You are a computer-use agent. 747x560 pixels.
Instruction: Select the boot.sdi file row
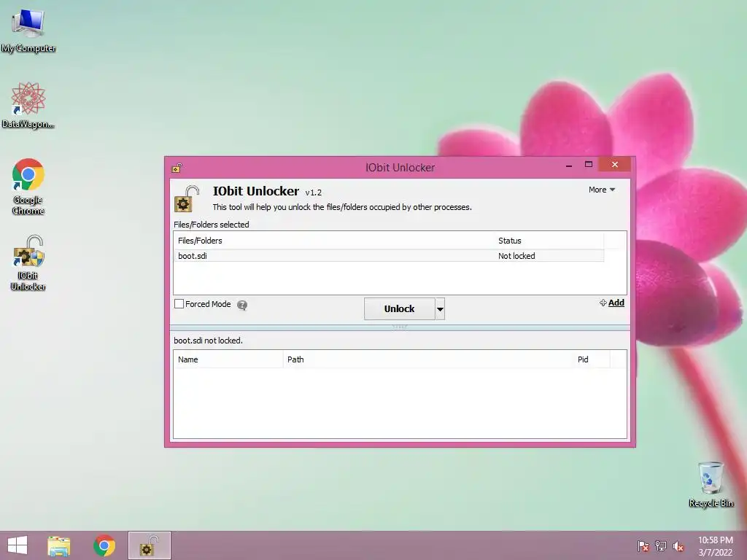[389, 256]
